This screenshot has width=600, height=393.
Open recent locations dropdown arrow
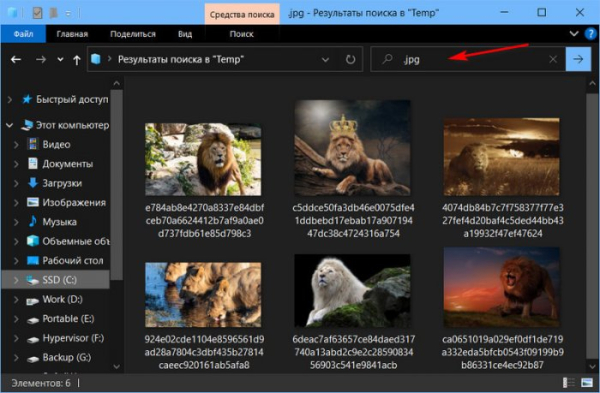point(60,60)
